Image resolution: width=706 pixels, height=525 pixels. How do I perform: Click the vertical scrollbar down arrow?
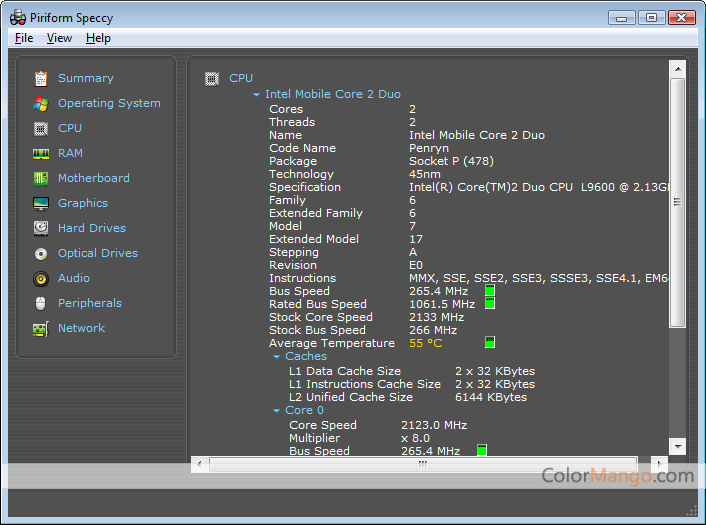pyautogui.click(x=677, y=446)
